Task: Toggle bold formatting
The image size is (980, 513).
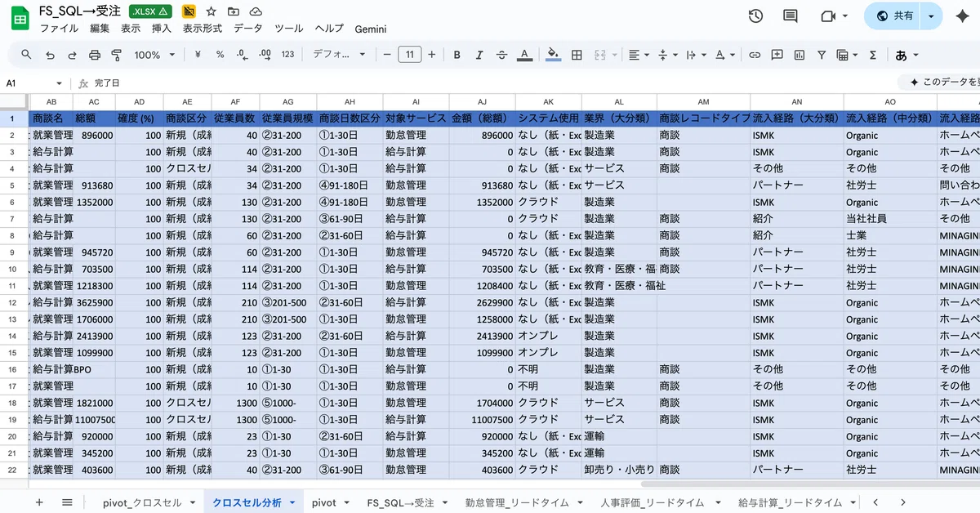Action: coord(457,55)
